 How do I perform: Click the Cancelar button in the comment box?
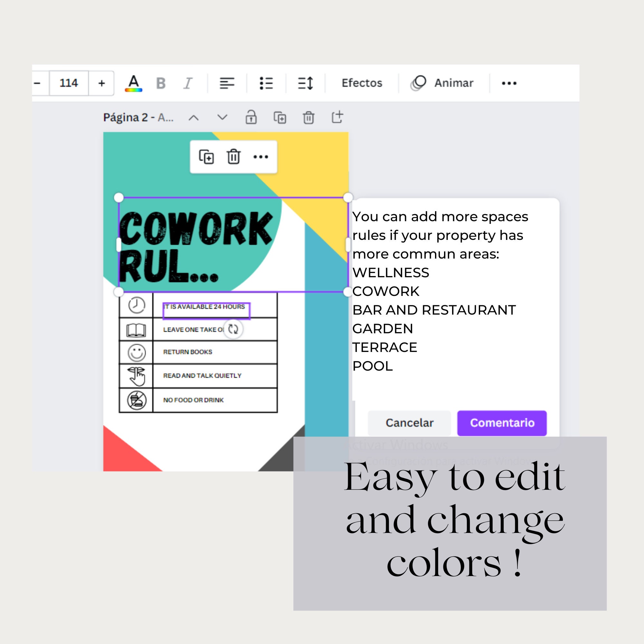(409, 423)
